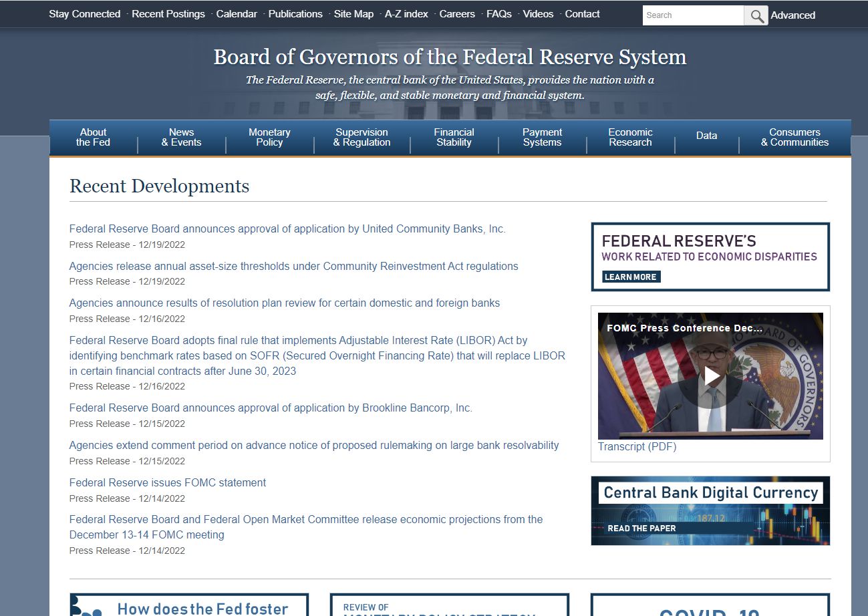This screenshot has width=868, height=616.
Task: Open Videos in top bar
Action: point(538,14)
